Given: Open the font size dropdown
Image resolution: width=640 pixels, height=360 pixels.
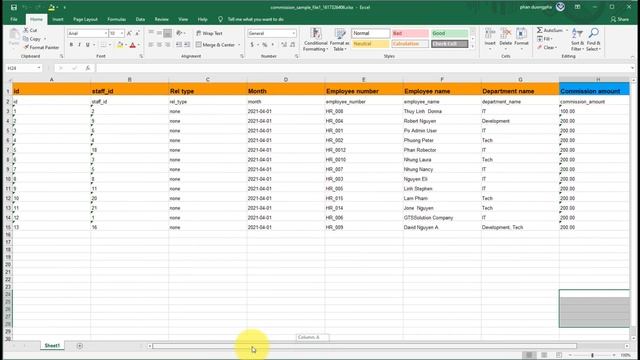Looking at the screenshot, I should point(122,33).
